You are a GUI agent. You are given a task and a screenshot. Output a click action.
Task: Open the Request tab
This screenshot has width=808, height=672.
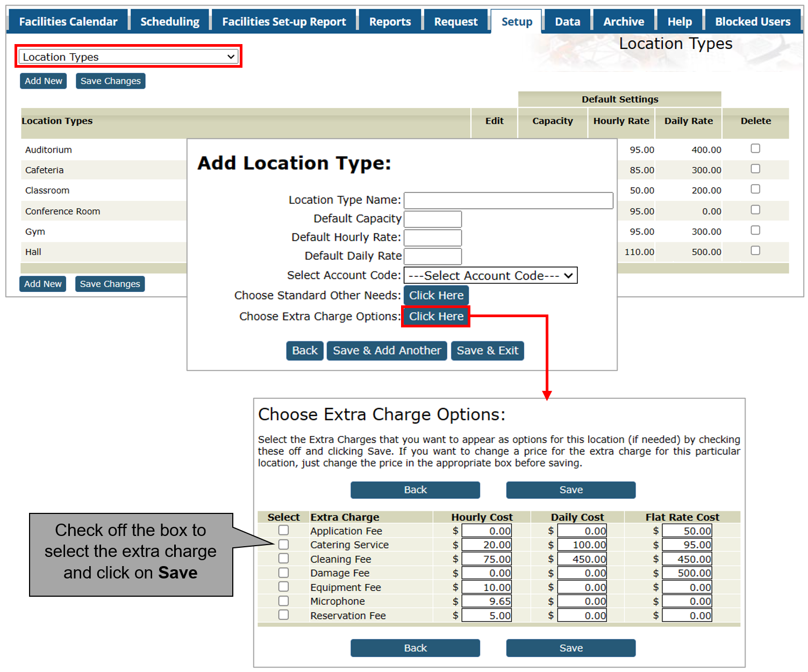pos(456,22)
